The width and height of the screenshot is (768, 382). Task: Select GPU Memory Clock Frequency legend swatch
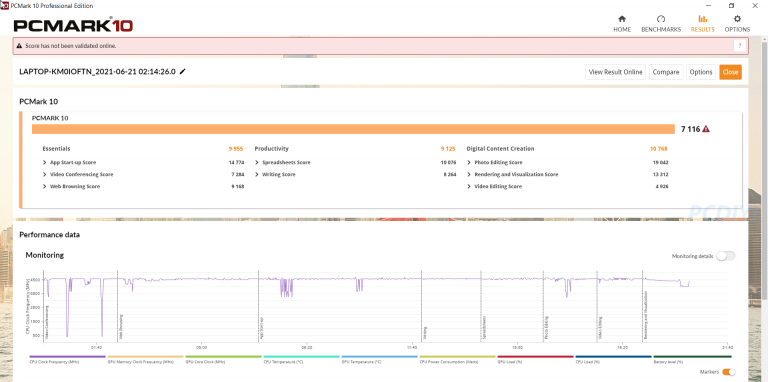coord(145,357)
